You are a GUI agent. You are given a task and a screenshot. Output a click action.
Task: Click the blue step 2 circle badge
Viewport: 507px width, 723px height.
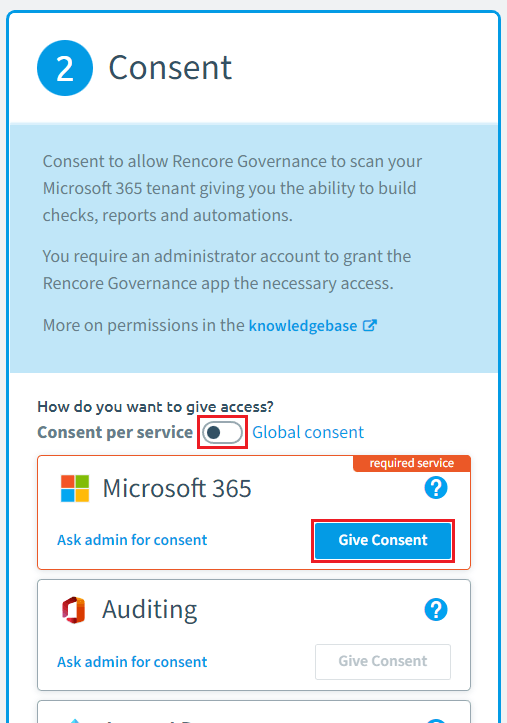tap(65, 68)
